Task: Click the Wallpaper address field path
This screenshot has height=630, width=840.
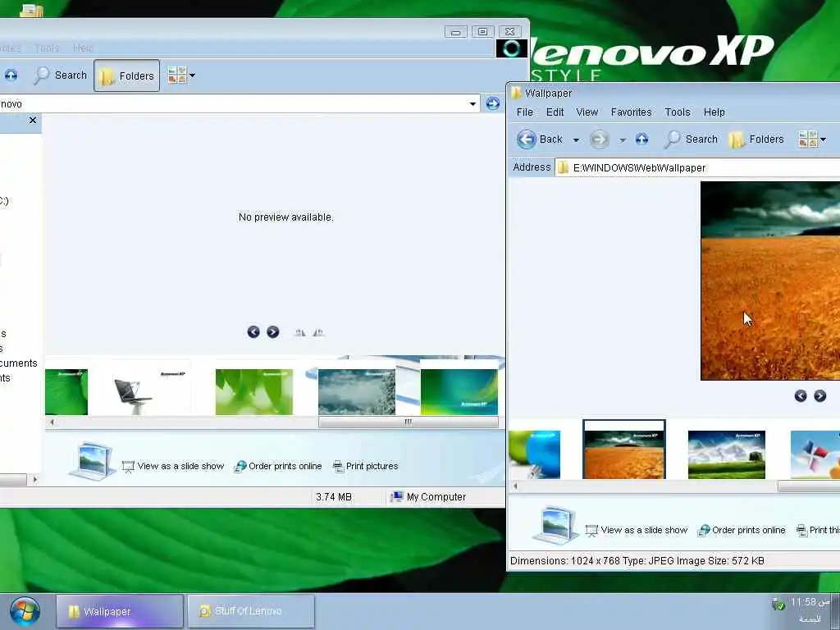Action: pyautogui.click(x=697, y=167)
